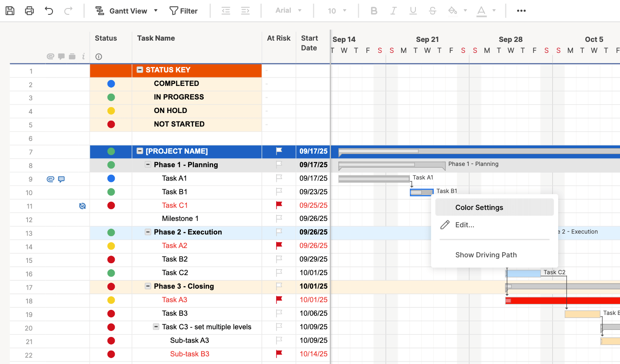The width and height of the screenshot is (620, 364).
Task: Open the Gantt View dropdown
Action: point(126,11)
